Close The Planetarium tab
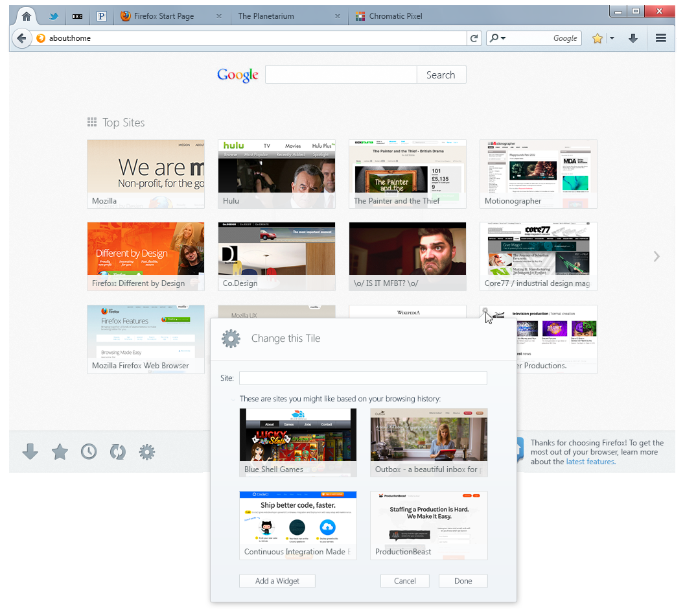 tap(337, 16)
